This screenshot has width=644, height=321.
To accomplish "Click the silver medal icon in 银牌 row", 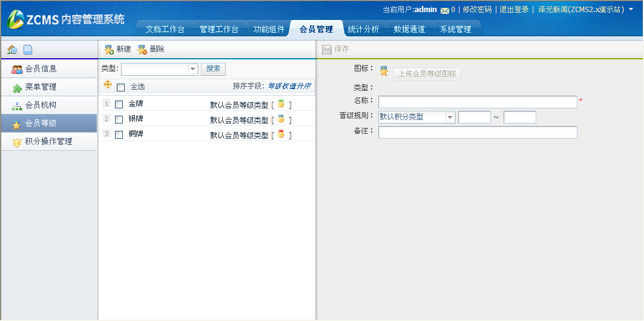I will click(x=281, y=119).
